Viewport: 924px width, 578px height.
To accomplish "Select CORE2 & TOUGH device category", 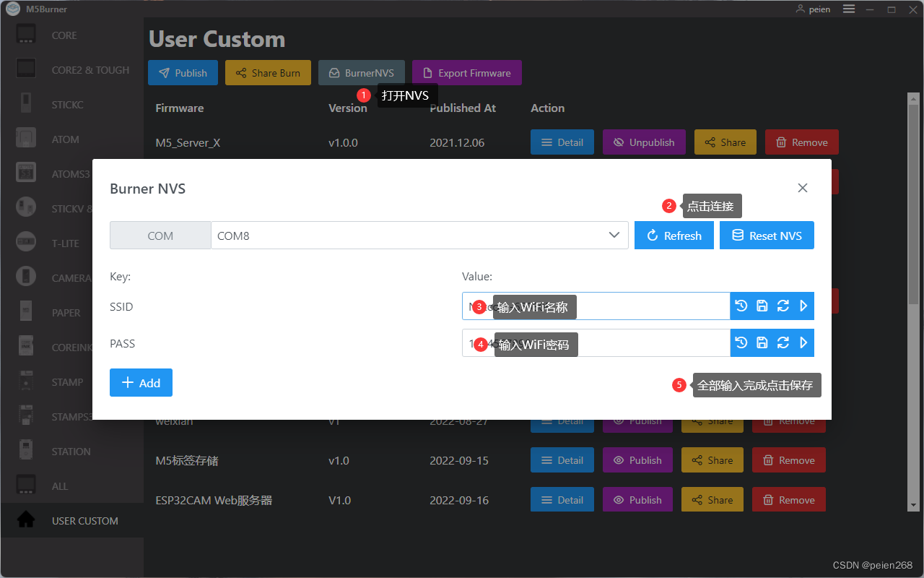I will (71, 70).
